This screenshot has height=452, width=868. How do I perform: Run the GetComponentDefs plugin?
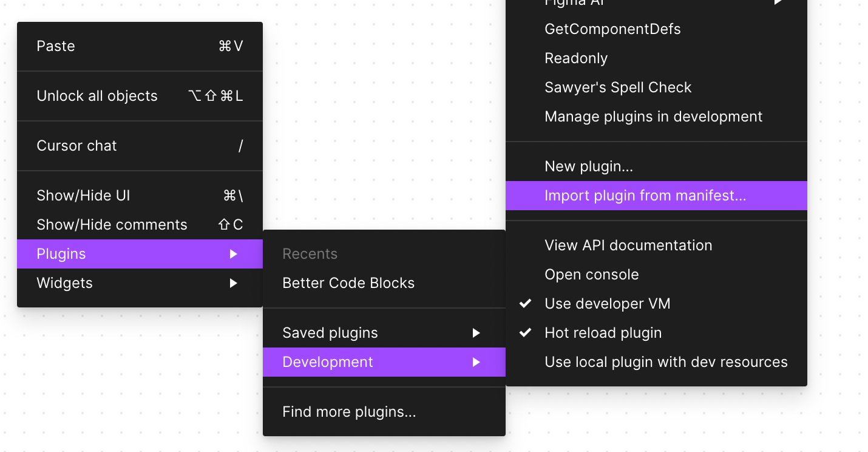click(612, 29)
